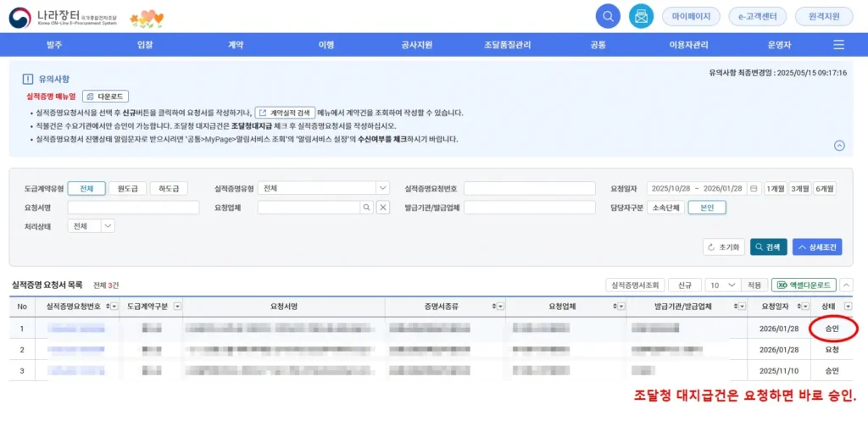Open the hamburger menu in navigation bar
Image resolution: width=868 pixels, height=421 pixels.
[x=838, y=44]
